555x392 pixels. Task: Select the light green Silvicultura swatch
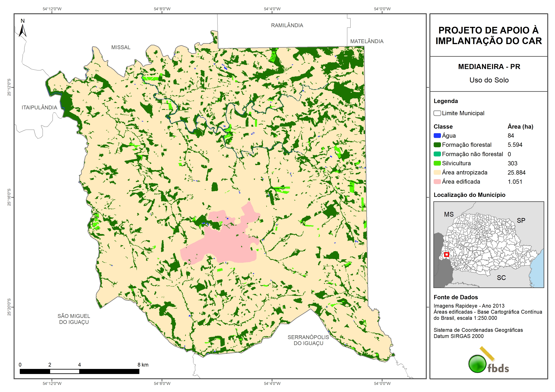[437, 163]
